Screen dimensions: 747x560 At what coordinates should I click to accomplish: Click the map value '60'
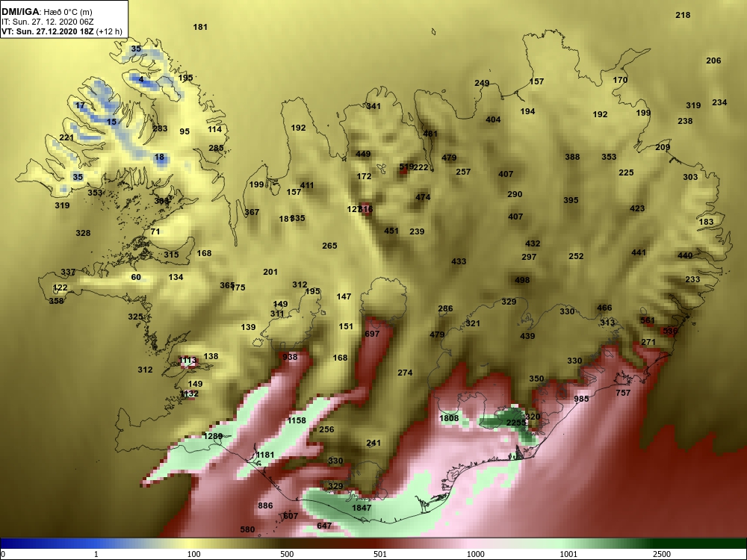pyautogui.click(x=136, y=277)
